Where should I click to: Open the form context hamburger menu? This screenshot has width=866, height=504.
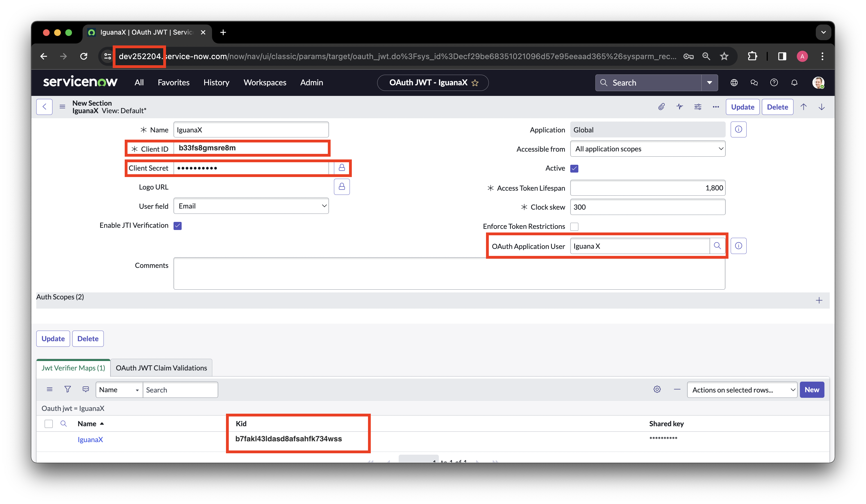click(x=62, y=107)
